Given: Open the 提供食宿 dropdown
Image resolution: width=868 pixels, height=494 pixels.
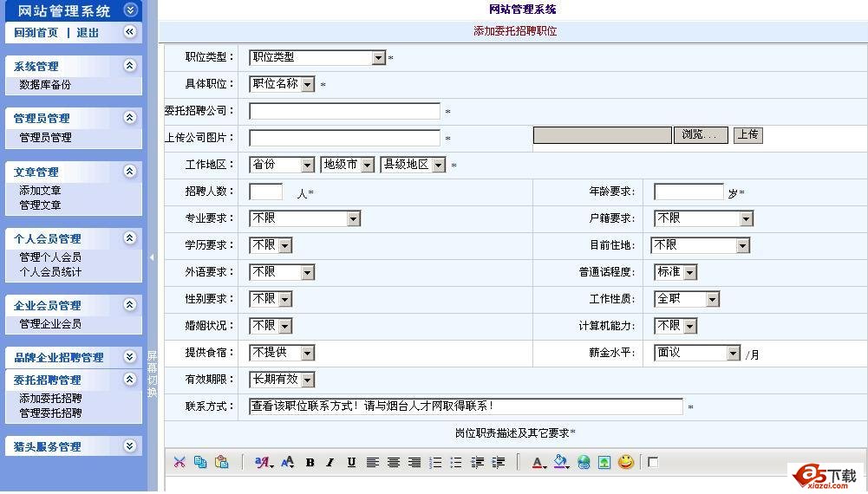Looking at the screenshot, I should [x=283, y=353].
